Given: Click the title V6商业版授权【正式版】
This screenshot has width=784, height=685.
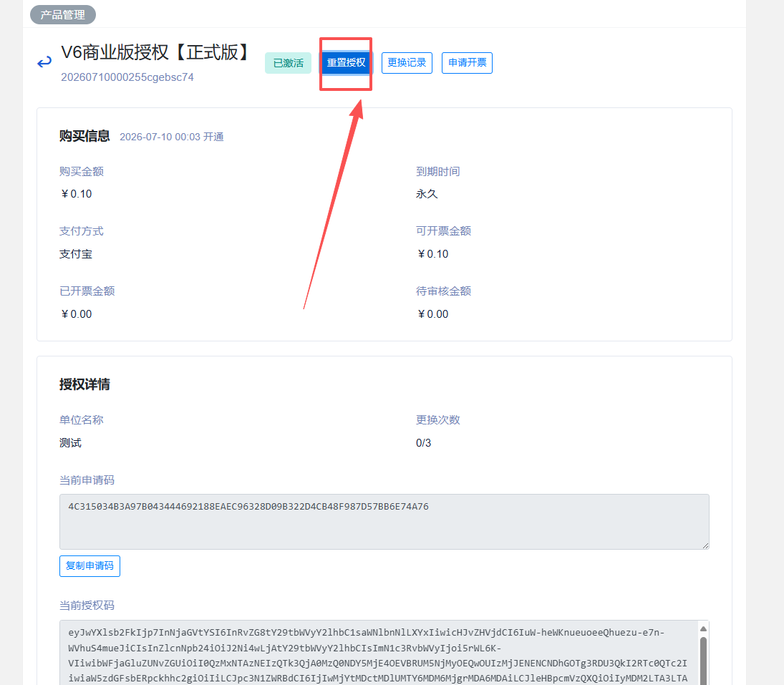Looking at the screenshot, I should [155, 52].
